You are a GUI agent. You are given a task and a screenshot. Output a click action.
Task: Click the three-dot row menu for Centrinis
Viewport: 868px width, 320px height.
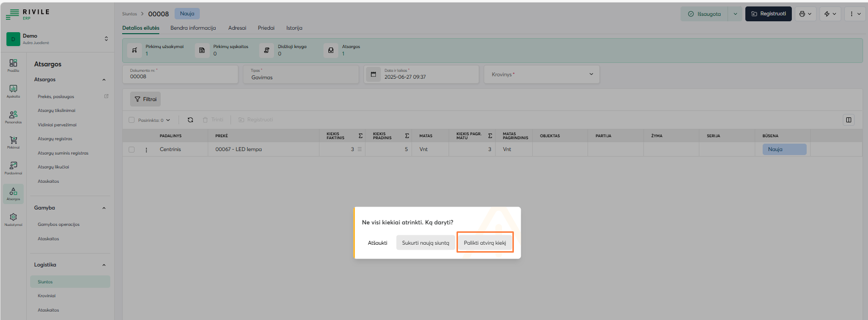point(146,150)
